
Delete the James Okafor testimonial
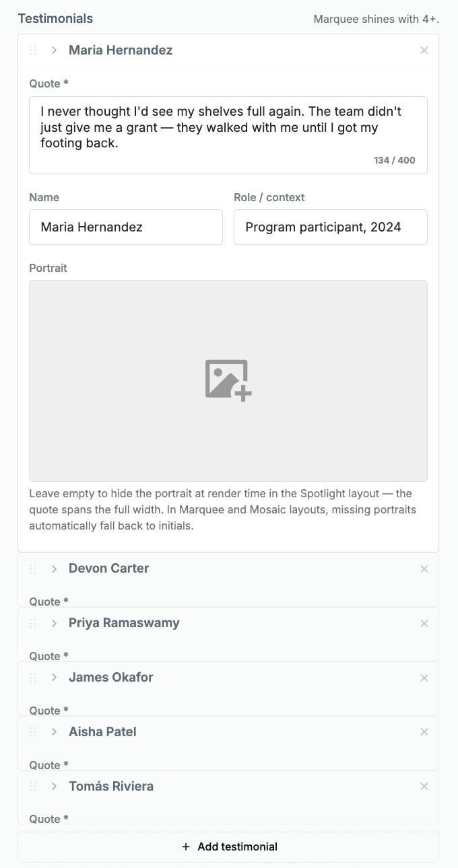424,678
